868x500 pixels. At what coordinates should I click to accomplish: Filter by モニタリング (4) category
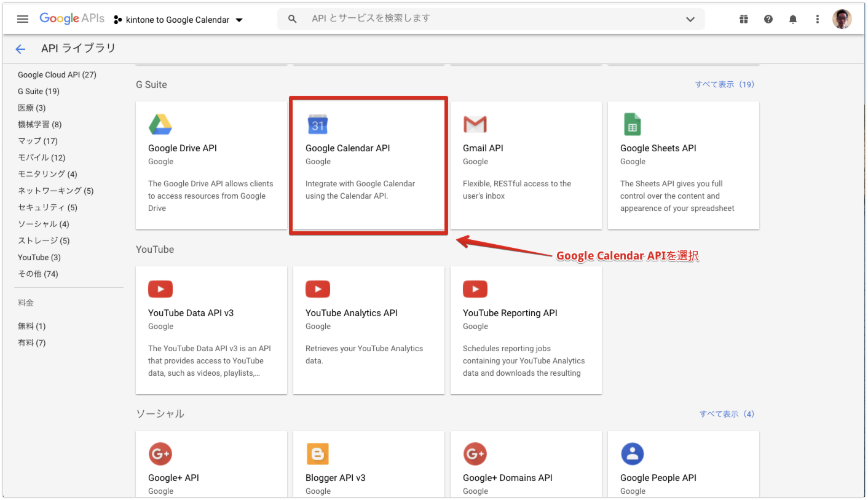48,174
